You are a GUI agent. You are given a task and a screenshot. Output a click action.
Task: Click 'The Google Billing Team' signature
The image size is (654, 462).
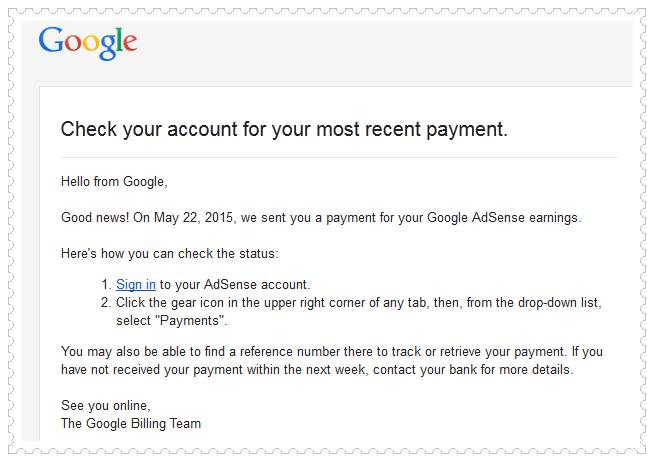131,424
